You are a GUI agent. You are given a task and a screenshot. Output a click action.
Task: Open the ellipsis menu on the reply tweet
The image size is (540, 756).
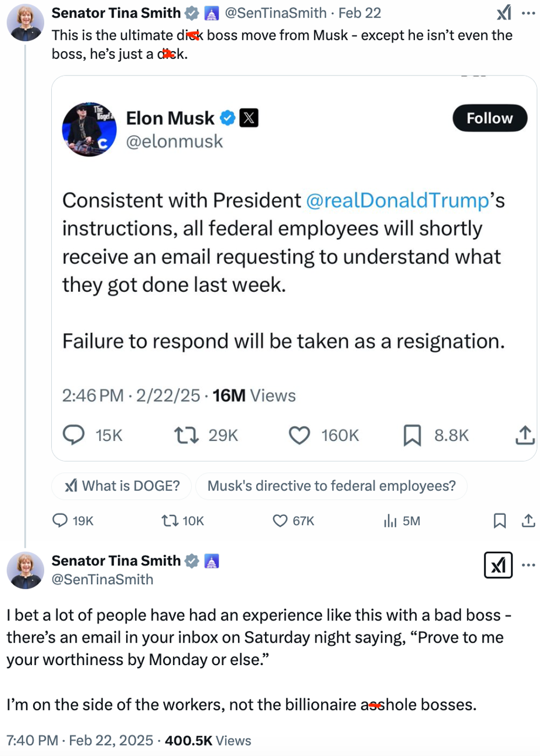click(528, 564)
